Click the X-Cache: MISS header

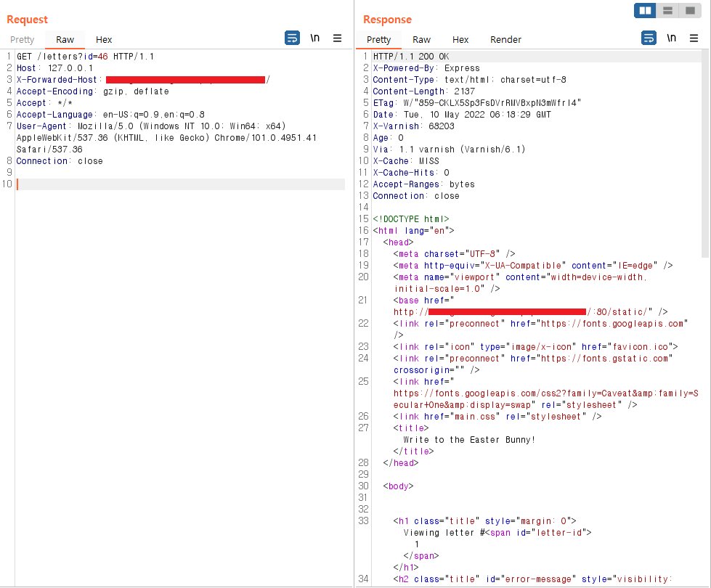pos(406,161)
